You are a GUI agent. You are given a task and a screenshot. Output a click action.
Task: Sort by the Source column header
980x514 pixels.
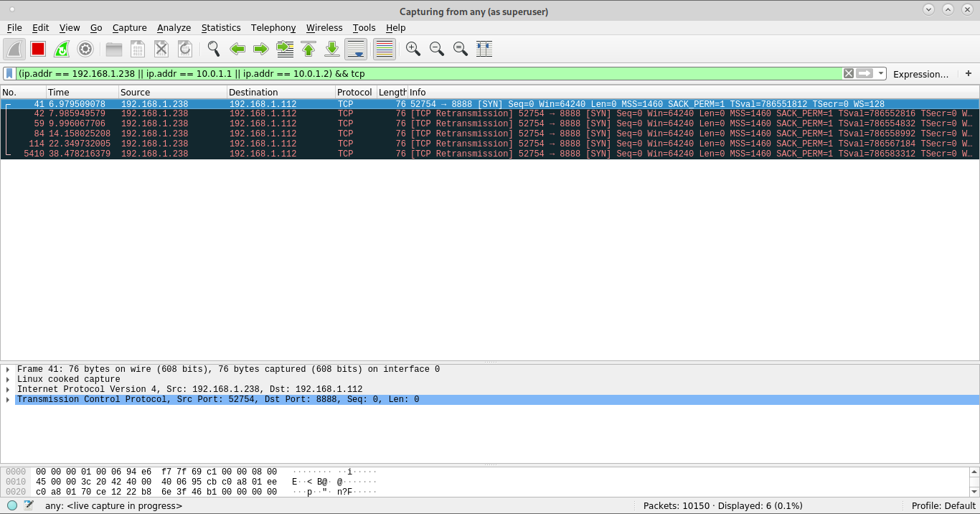pos(173,92)
